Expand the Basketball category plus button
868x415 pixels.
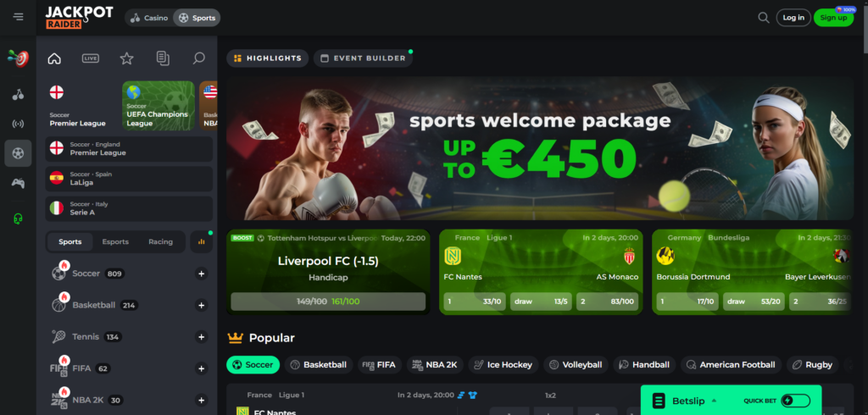click(x=202, y=306)
